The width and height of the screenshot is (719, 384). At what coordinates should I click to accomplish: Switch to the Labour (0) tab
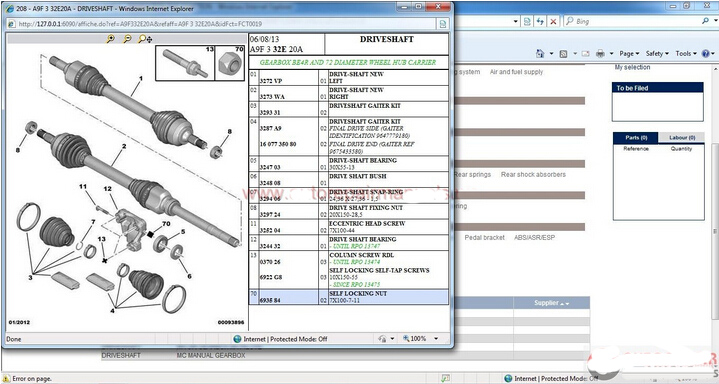coord(681,138)
